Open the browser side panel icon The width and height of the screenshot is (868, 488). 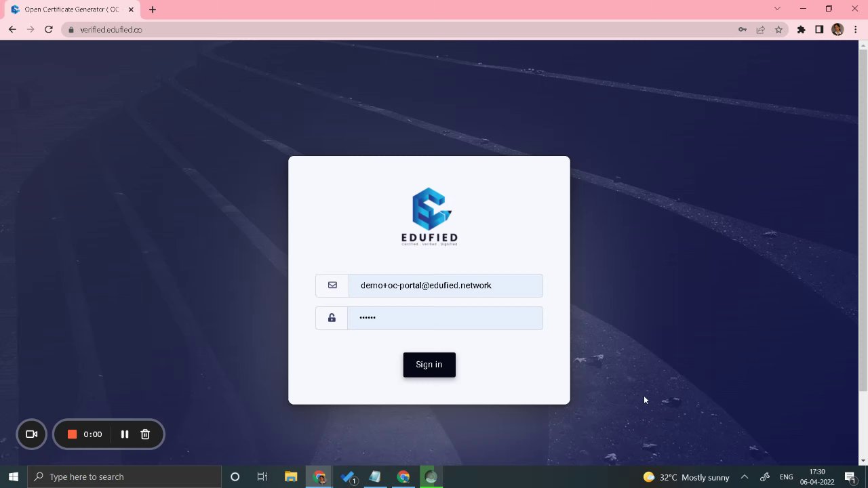coord(819,30)
